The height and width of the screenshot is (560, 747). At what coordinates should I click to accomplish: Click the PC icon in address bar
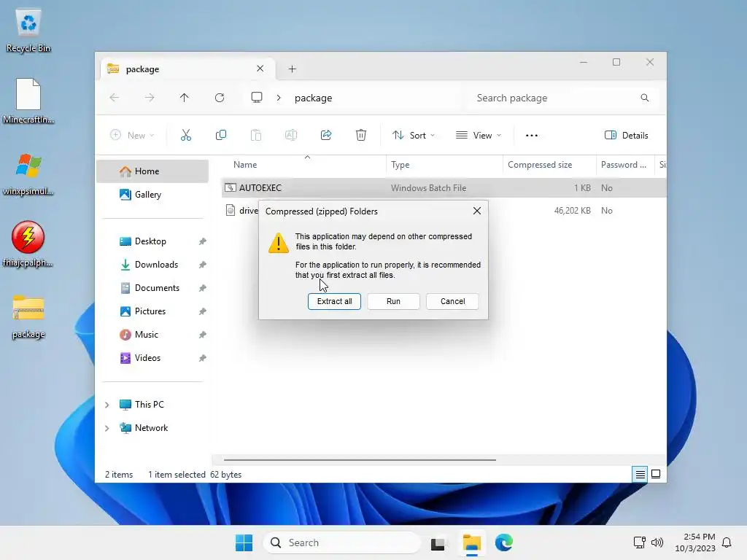coord(257,98)
